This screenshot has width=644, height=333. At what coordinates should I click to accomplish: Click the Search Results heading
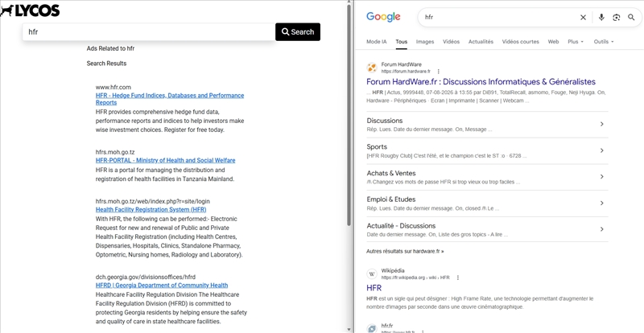click(x=106, y=64)
